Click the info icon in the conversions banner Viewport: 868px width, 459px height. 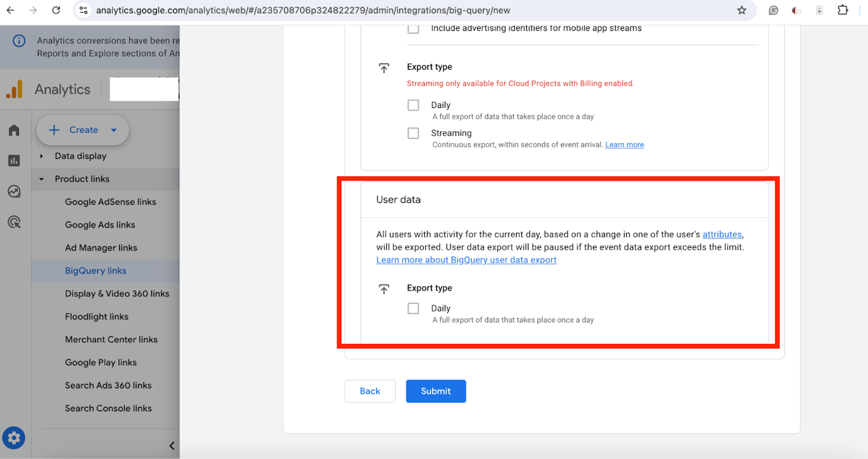[19, 41]
